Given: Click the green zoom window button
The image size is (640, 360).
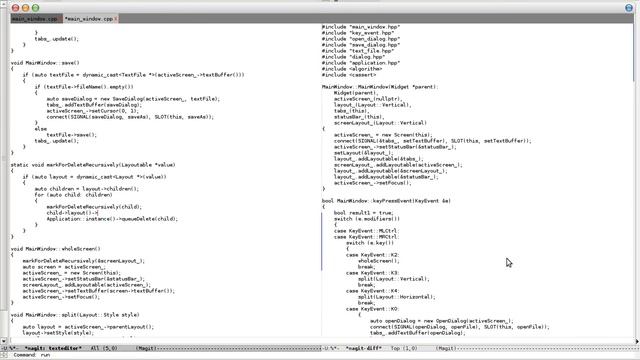Looking at the screenshot, I should [x=36, y=8].
